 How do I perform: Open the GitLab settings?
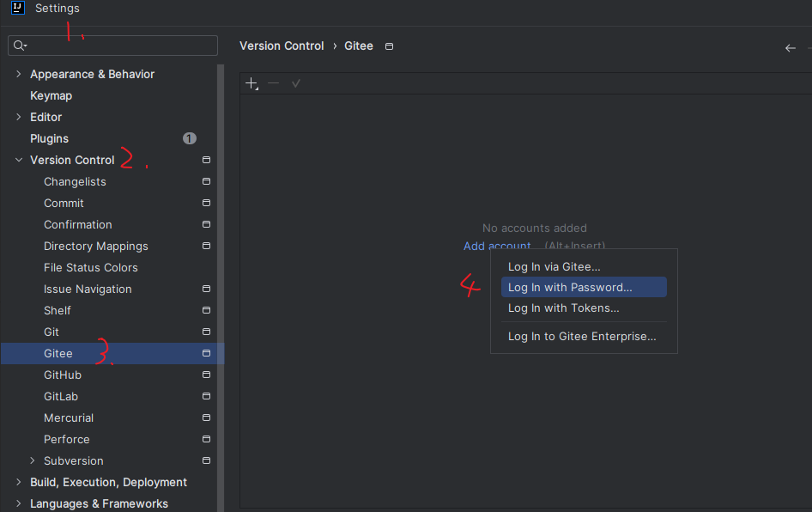[x=61, y=396]
